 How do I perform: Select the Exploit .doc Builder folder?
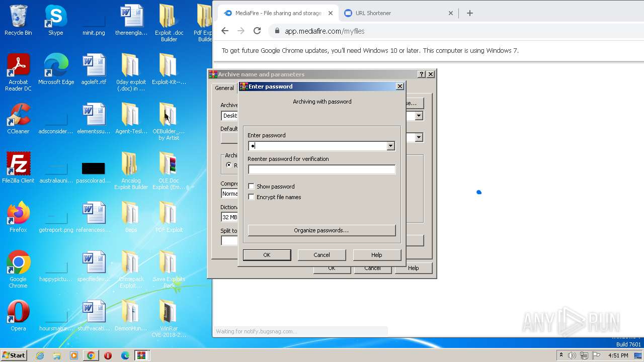pyautogui.click(x=169, y=23)
